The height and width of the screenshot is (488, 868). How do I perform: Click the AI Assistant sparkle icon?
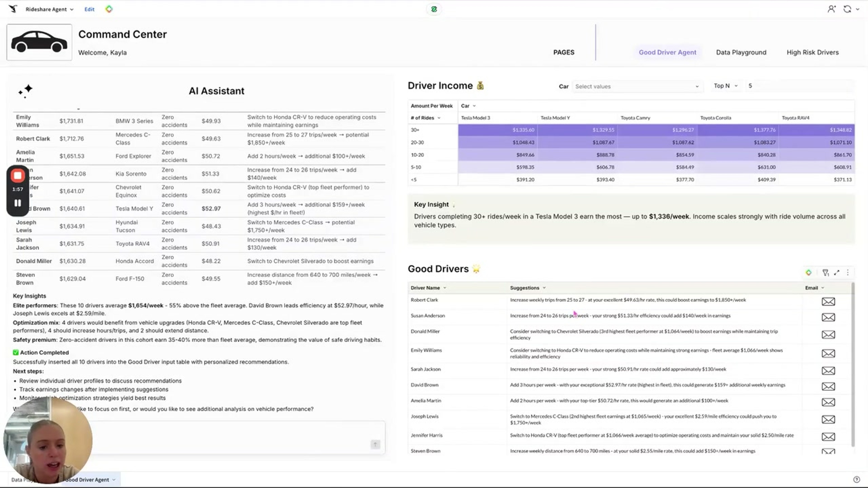click(26, 91)
